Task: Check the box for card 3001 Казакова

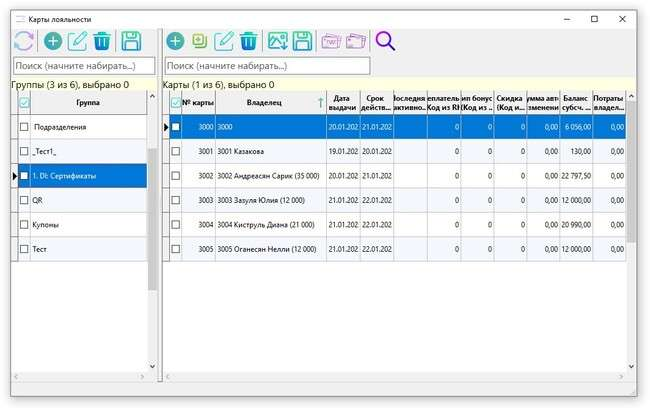Action: pos(176,151)
